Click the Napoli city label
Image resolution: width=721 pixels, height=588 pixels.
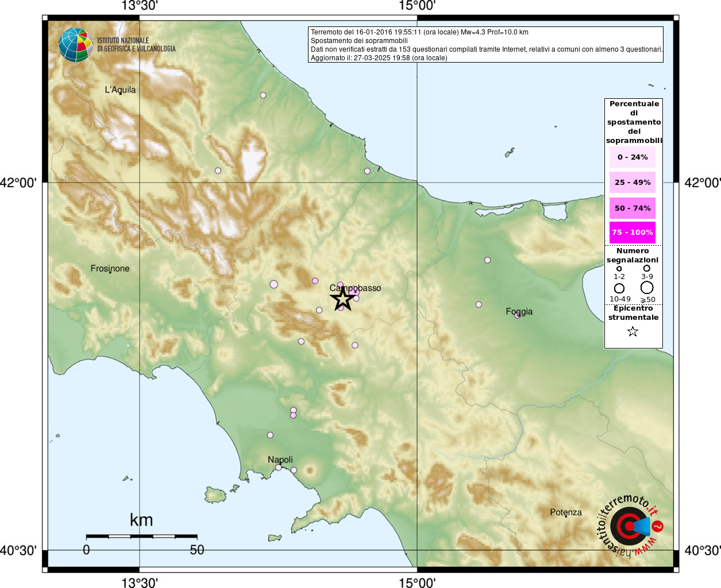280,459
